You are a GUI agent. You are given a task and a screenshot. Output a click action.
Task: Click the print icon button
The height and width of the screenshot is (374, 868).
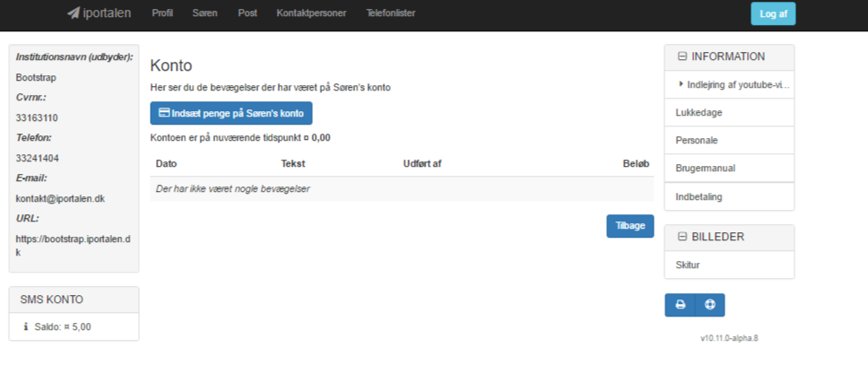680,305
